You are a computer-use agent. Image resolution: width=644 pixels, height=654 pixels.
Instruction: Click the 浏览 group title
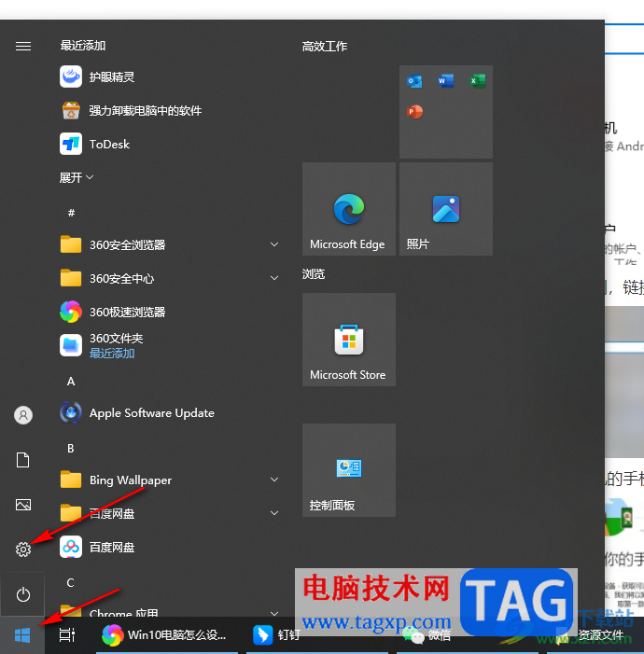point(314,274)
